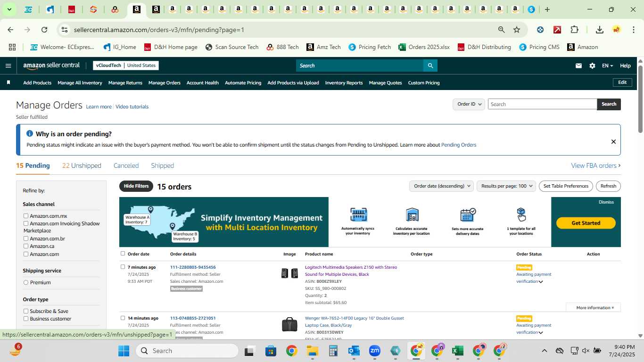Click the Wenger laptop case product thumbnail
This screenshot has width=644, height=362.
(289, 324)
